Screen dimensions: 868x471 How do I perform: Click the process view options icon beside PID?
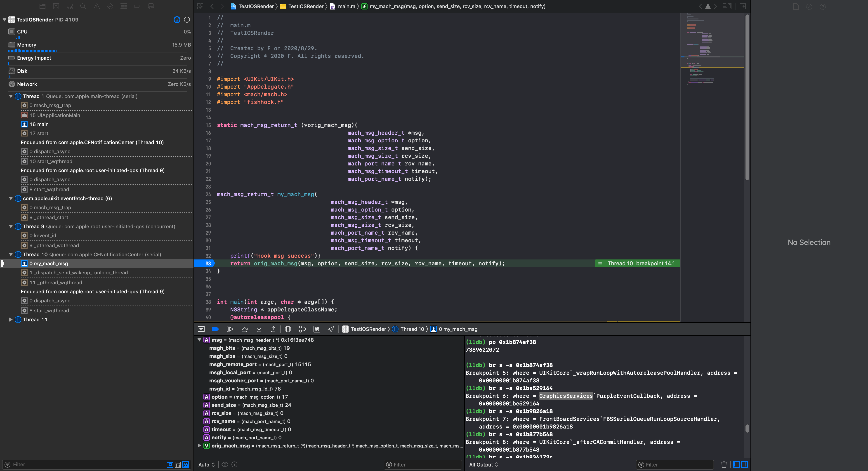point(187,19)
